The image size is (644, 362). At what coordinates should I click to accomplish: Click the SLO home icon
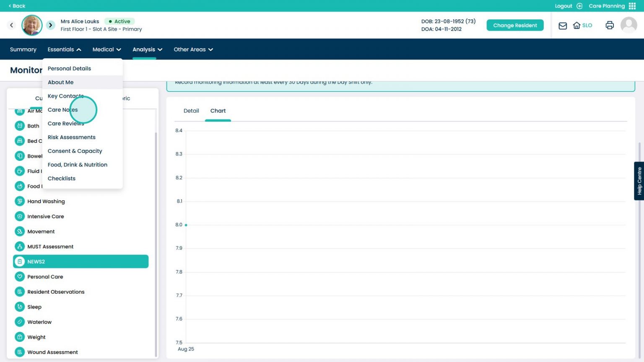coord(576,25)
